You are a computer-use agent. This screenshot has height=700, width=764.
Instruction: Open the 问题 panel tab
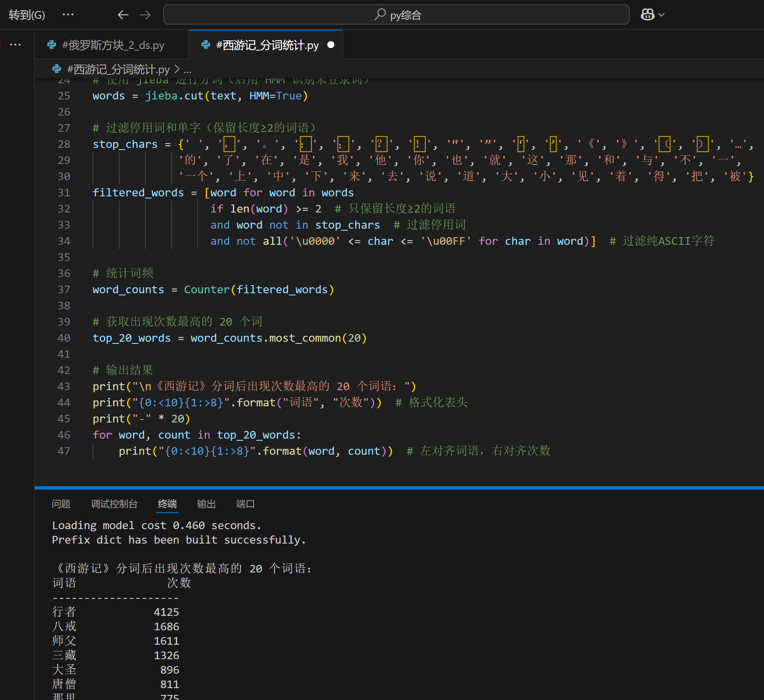coord(61,504)
